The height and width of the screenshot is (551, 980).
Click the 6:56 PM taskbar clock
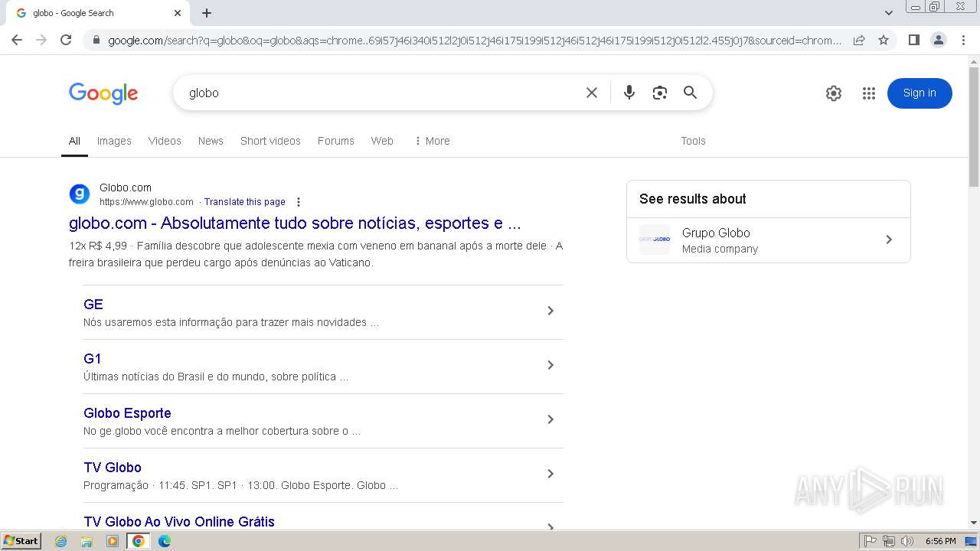click(941, 541)
